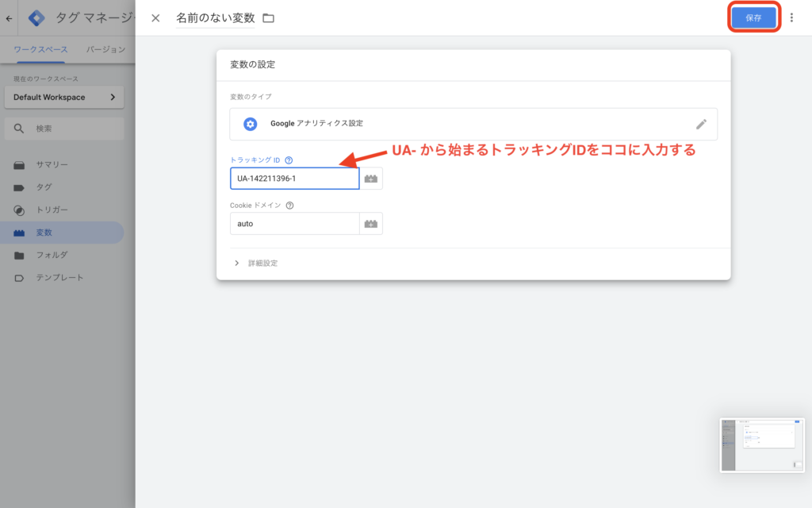Screen dimensions: 812x508
Task: Click the screenshot preview thumbnail
Action: point(762,444)
